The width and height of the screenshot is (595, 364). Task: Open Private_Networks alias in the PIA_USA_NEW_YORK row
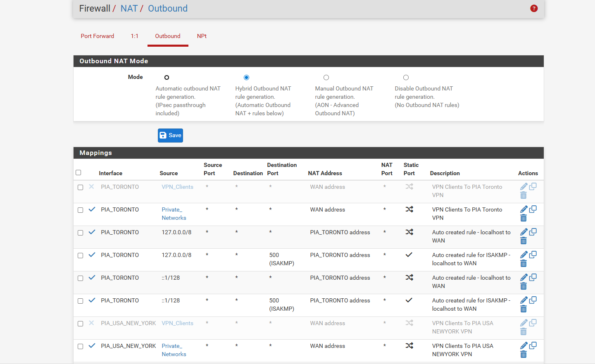(174, 350)
